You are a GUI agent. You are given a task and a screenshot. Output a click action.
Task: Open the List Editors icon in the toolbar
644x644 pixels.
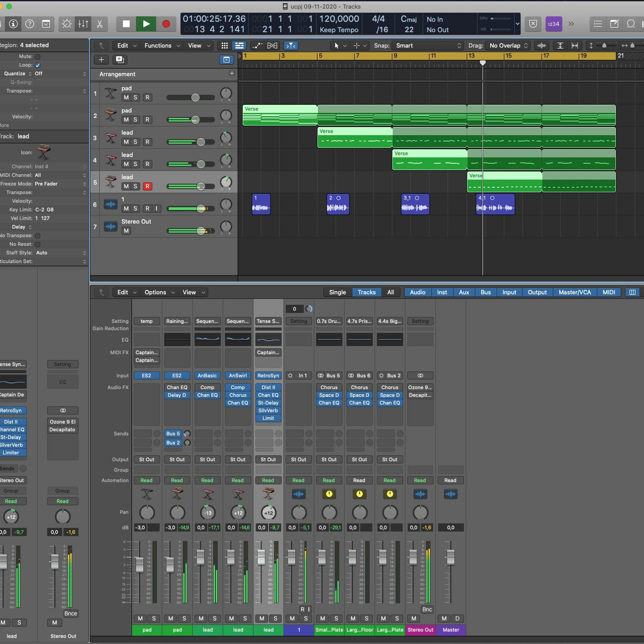(x=598, y=24)
